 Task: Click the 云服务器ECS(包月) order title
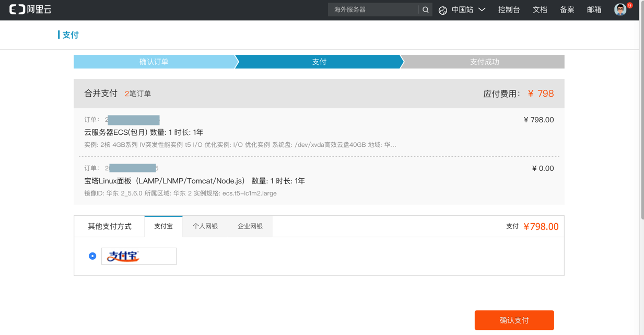pyautogui.click(x=144, y=132)
